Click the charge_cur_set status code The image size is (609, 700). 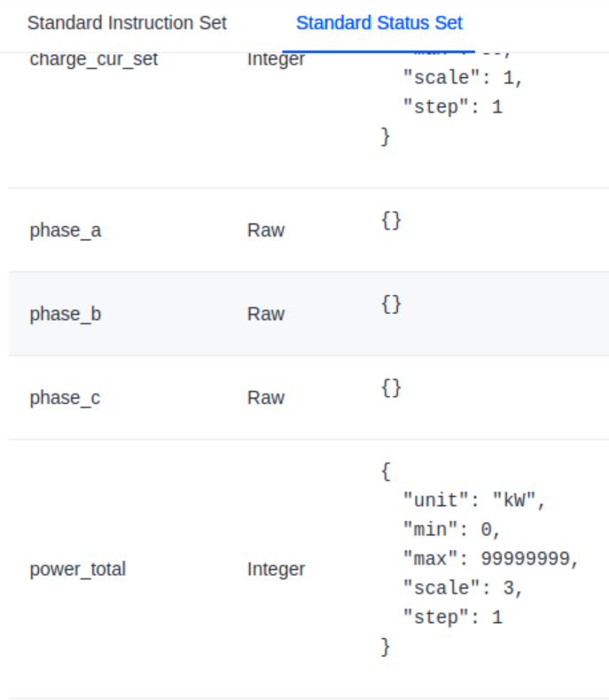click(x=93, y=60)
